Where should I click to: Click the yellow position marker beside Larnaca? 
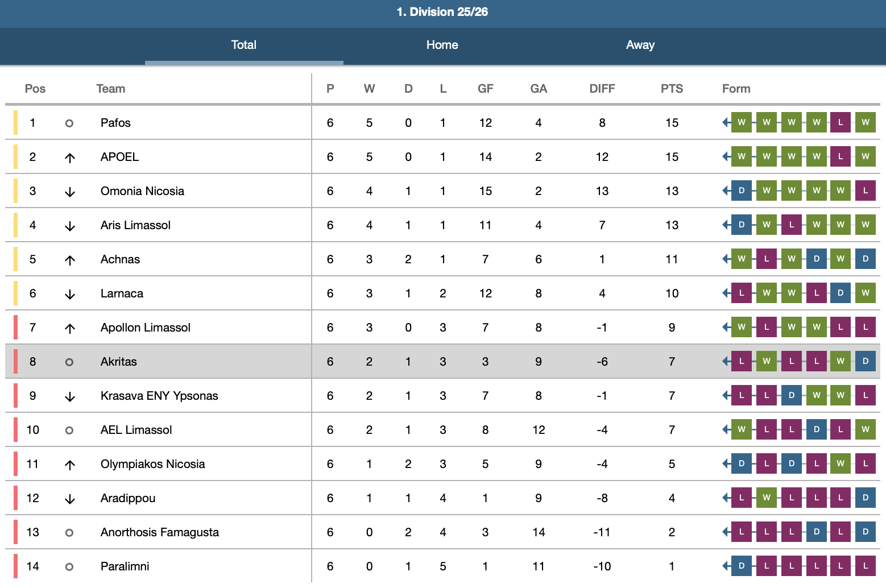pos(15,293)
